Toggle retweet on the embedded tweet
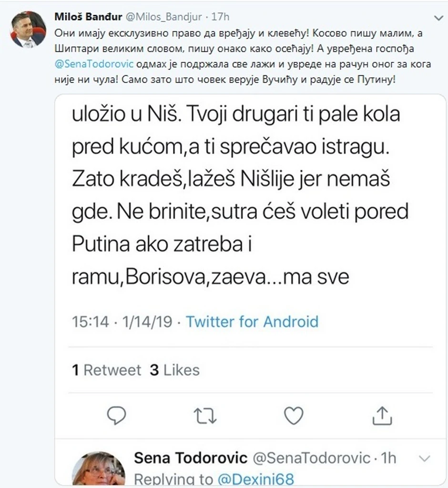Viewport: 448px width, 488px height. (x=205, y=416)
